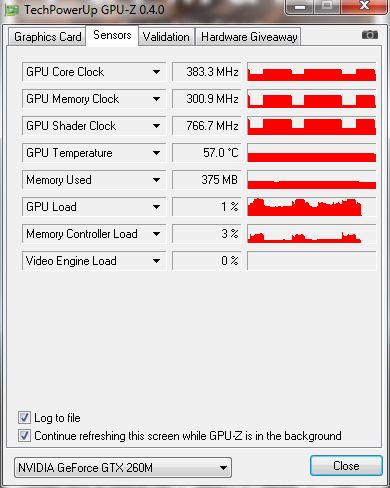Toggle the Log to file checkbox

[24, 417]
